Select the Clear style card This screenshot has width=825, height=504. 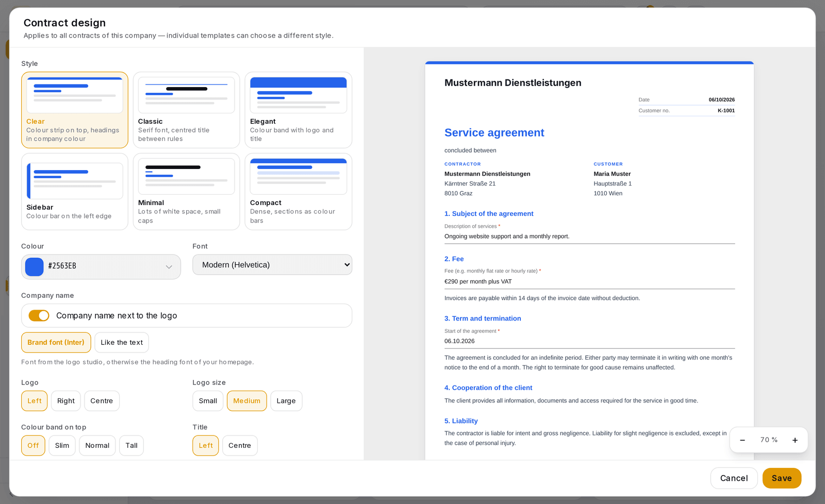coord(75,110)
